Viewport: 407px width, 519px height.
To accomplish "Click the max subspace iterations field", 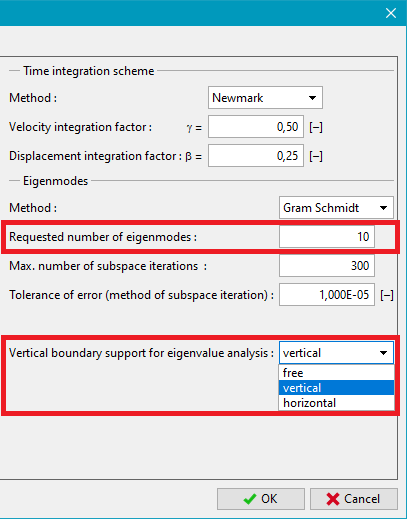I will 327,266.
